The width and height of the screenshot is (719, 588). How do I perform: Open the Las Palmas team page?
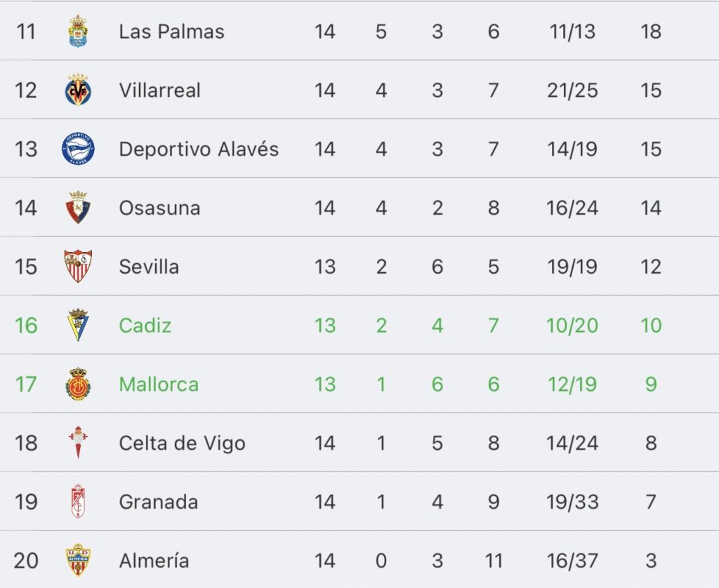pyautogui.click(x=171, y=32)
